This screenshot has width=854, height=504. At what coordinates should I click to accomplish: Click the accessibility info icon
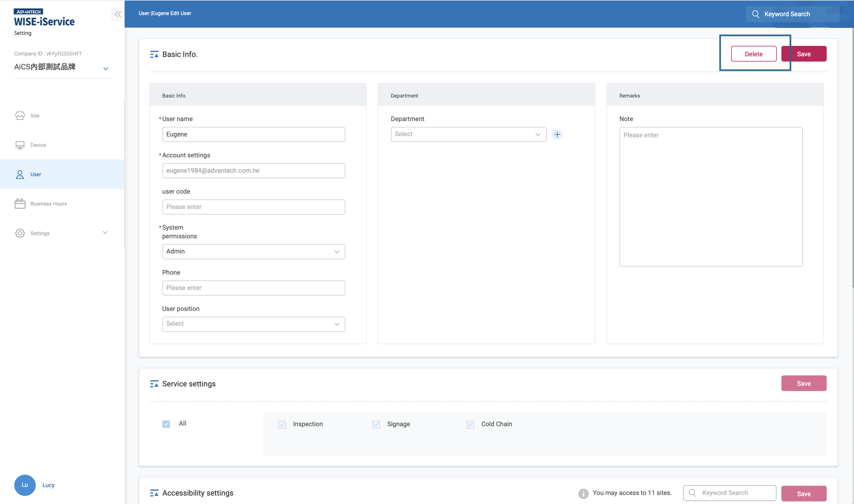point(583,493)
